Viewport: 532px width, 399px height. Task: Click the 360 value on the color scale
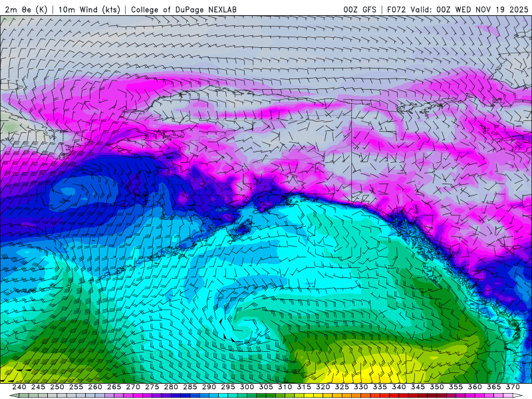475,387
